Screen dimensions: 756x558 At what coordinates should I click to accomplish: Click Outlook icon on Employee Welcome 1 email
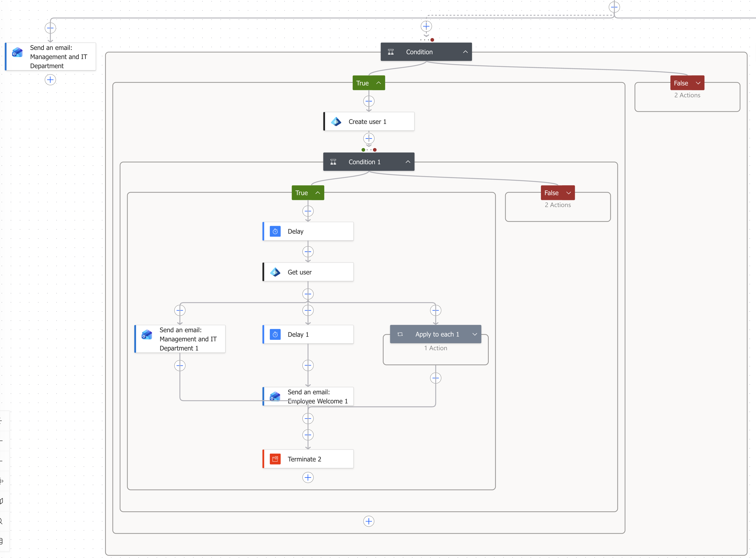pyautogui.click(x=275, y=397)
